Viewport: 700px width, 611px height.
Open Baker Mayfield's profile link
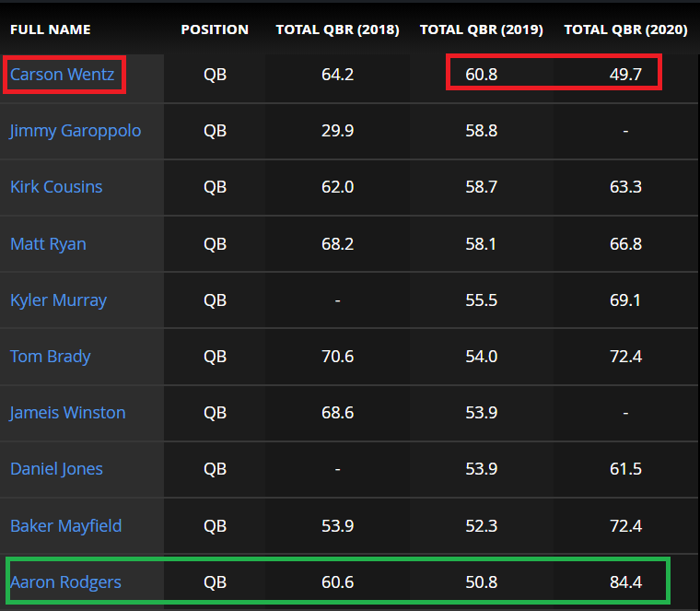pyautogui.click(x=65, y=526)
